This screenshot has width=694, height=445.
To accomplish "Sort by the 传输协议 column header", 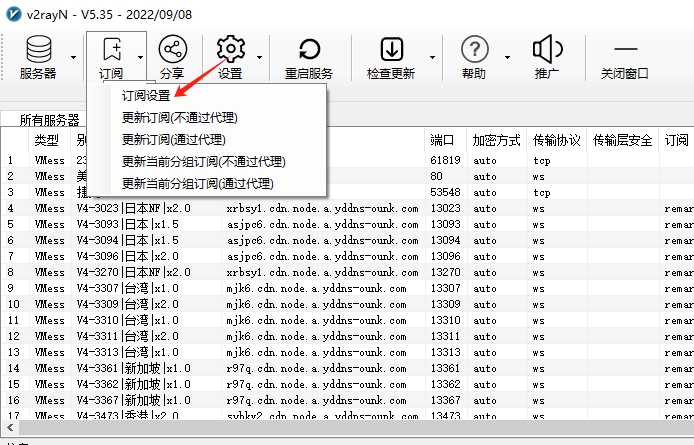I will (x=556, y=140).
